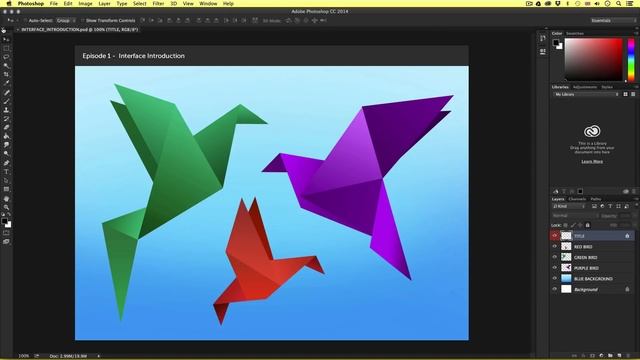640x360 pixels.
Task: Select the Eraser tool
Action: [x=6, y=128]
